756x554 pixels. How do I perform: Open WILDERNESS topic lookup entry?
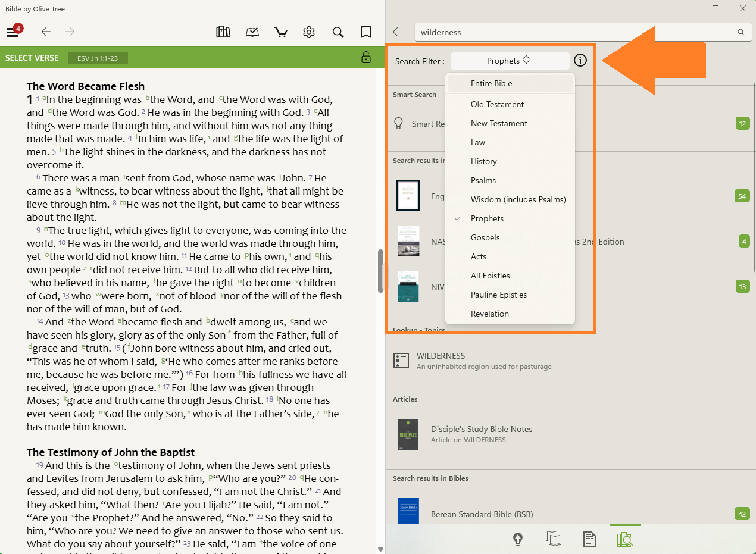(x=570, y=361)
